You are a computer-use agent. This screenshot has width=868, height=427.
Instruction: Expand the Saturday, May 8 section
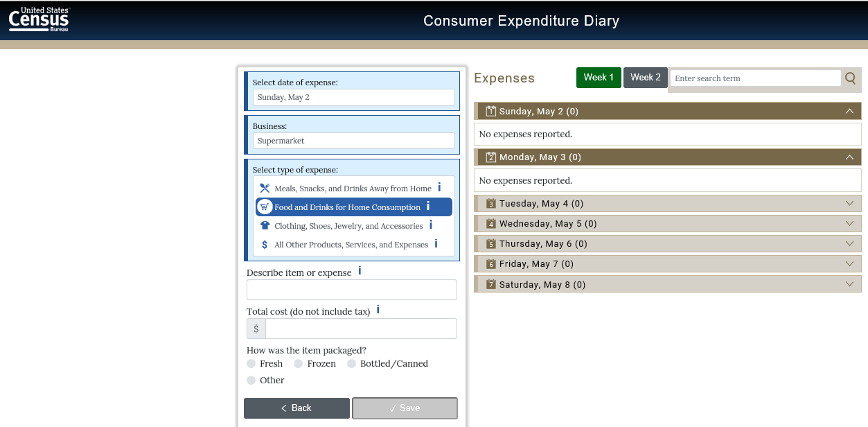tap(849, 284)
